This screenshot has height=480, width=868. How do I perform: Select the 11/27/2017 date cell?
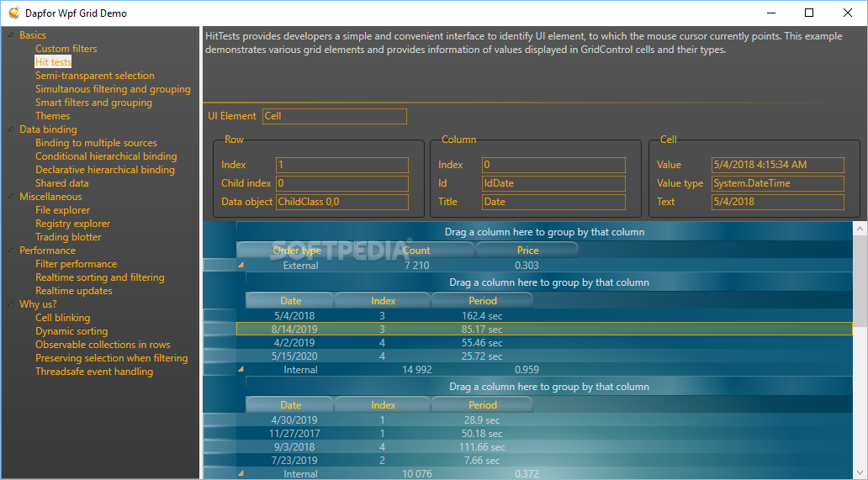point(294,434)
